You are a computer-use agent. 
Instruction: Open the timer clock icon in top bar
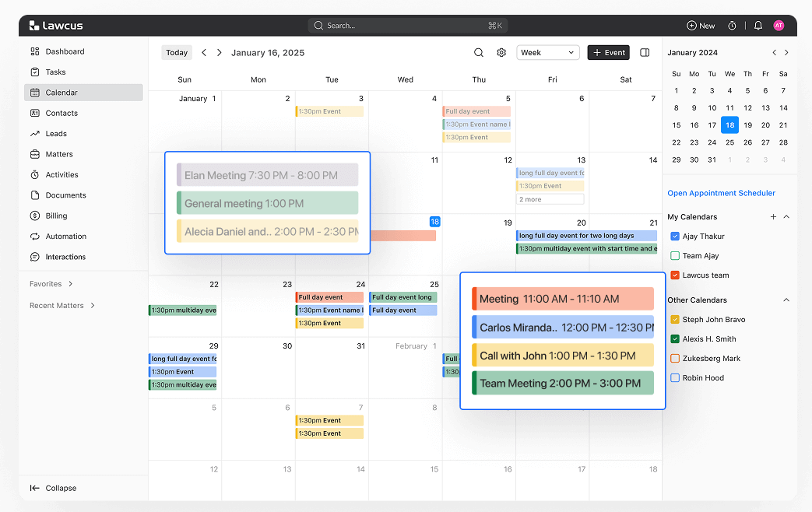732,26
